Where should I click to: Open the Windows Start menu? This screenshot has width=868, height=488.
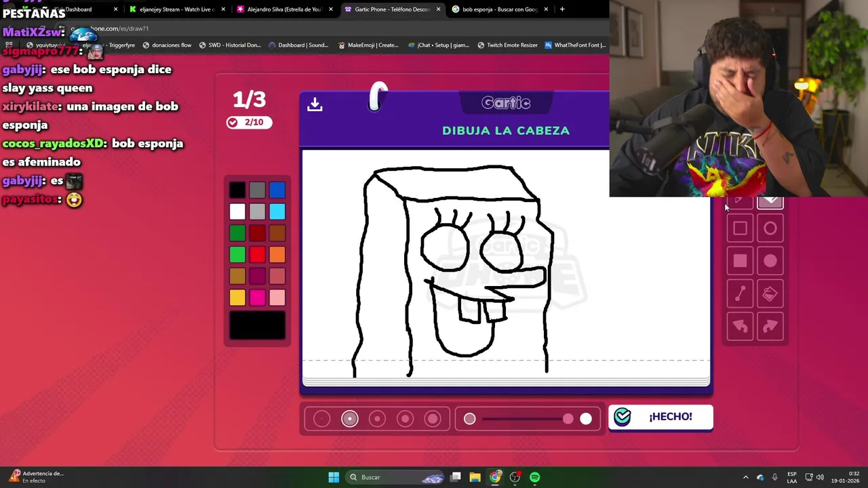(334, 477)
